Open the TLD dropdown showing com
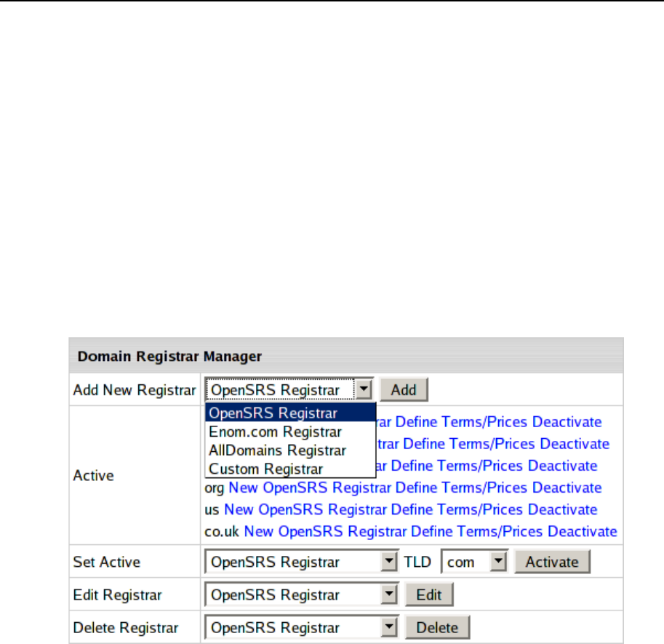 [474, 562]
